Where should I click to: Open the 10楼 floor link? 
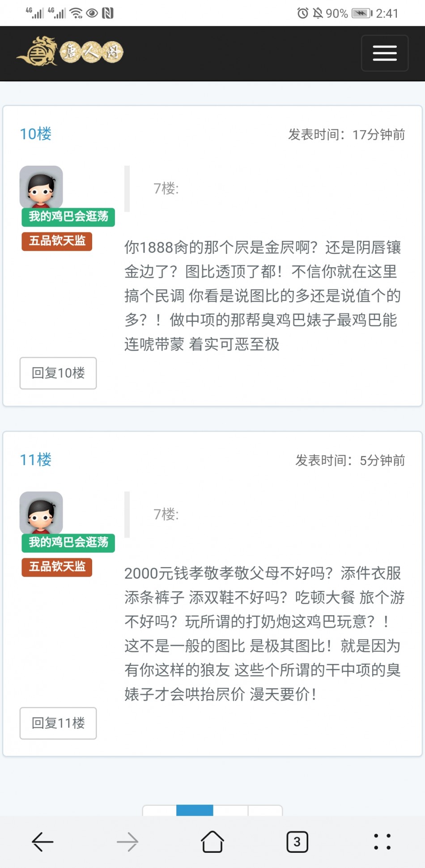(x=36, y=134)
